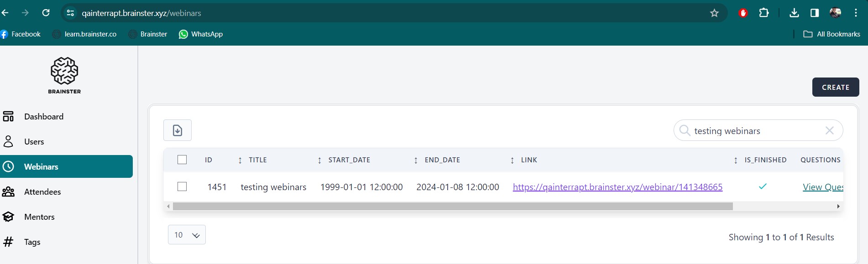Viewport: 868px width, 264px height.
Task: Clear the search field with X icon
Action: (829, 131)
